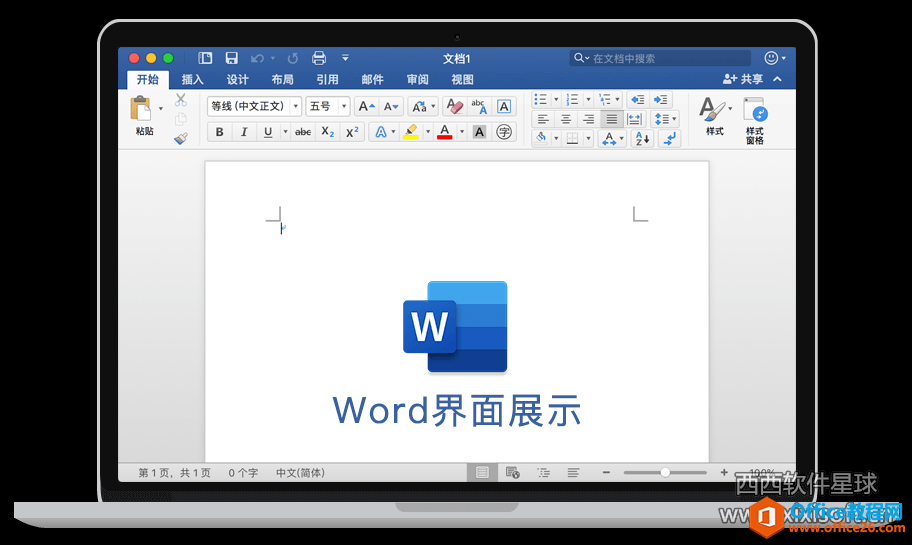Toggle justified paragraph alignment
Viewport: 912px width, 545px height.
click(x=611, y=119)
